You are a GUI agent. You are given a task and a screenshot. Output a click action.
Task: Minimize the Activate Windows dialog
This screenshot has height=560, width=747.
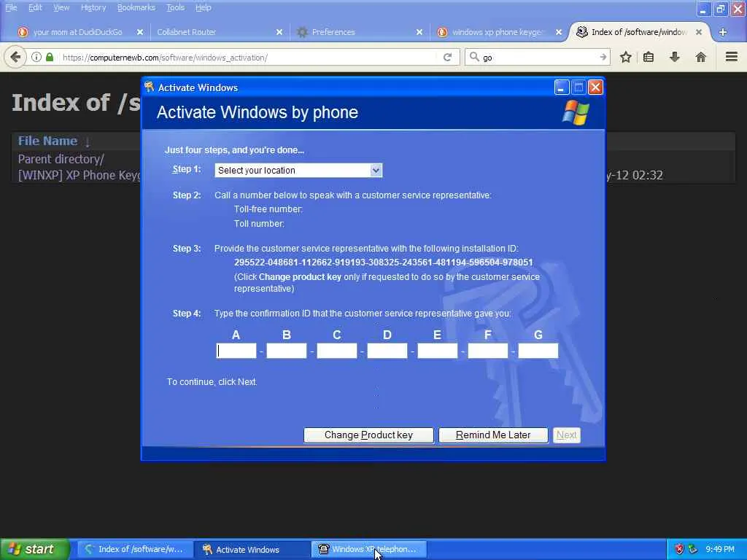[x=562, y=87]
